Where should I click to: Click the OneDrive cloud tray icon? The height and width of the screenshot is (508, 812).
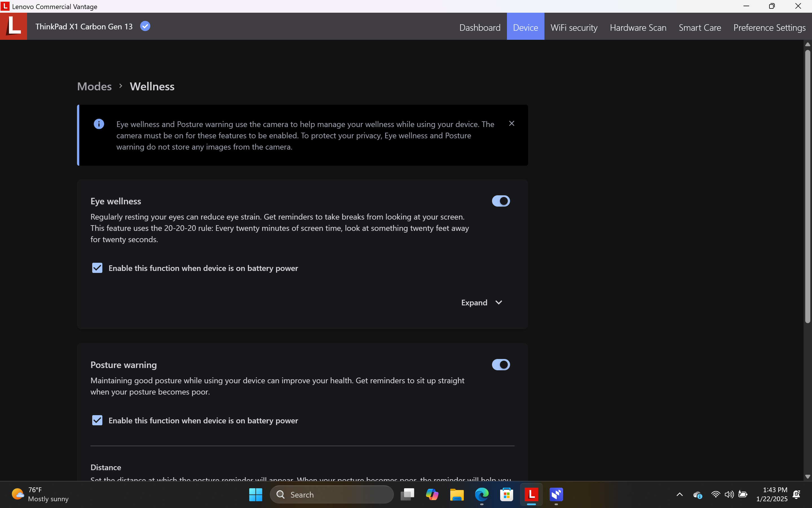tap(698, 495)
